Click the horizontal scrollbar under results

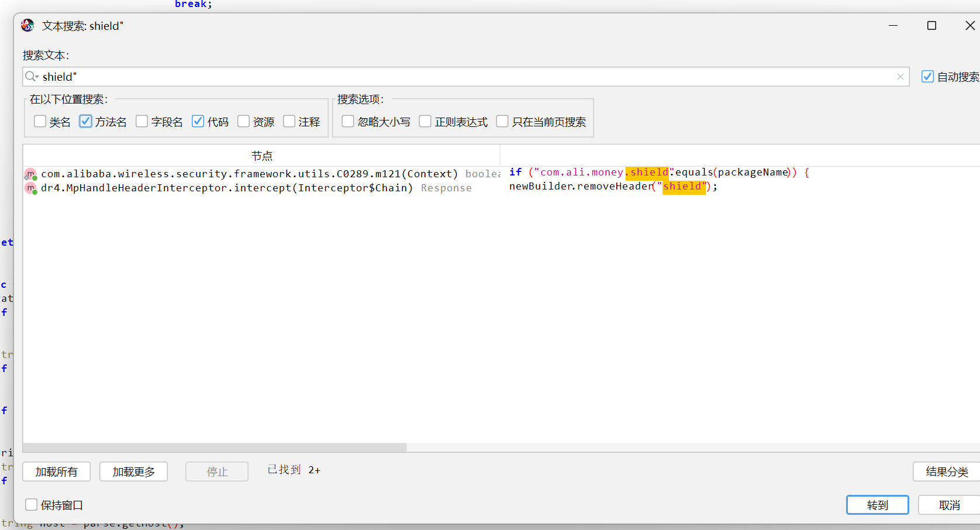click(215, 448)
